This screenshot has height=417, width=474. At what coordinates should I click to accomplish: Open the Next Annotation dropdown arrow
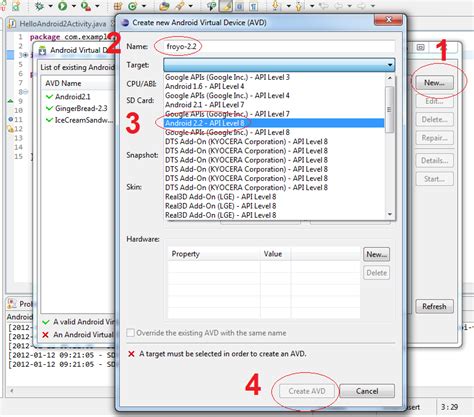pos(288,6)
